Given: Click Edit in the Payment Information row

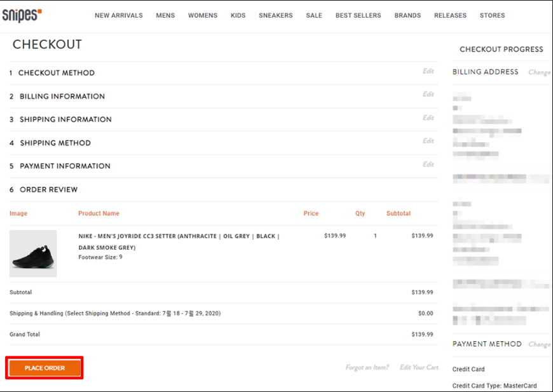Looking at the screenshot, I should (428, 165).
